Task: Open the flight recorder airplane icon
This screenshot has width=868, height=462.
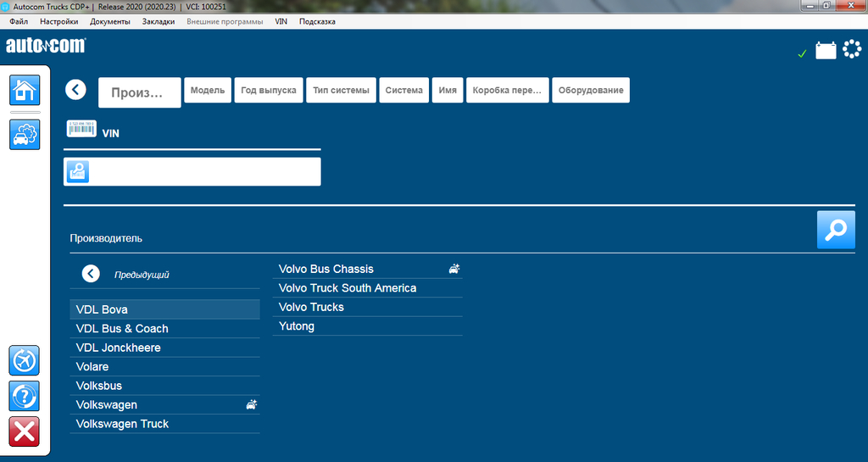Action: 25,361
